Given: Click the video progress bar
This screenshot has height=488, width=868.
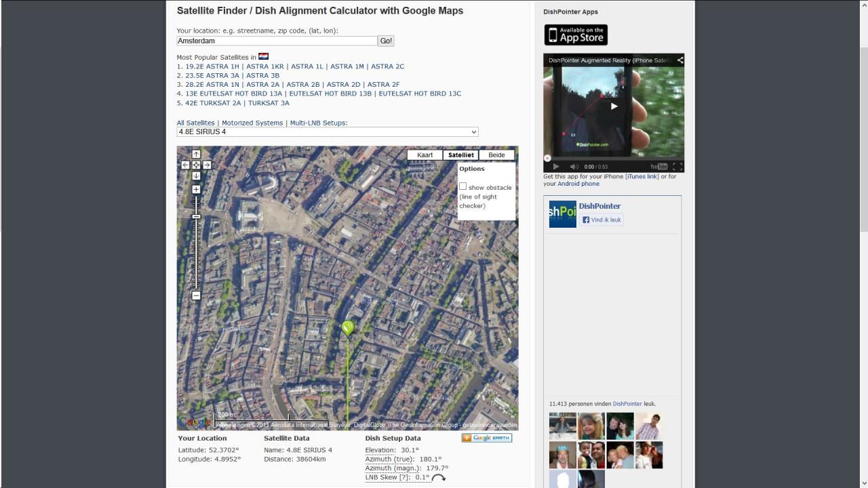Looking at the screenshot, I should (x=614, y=158).
